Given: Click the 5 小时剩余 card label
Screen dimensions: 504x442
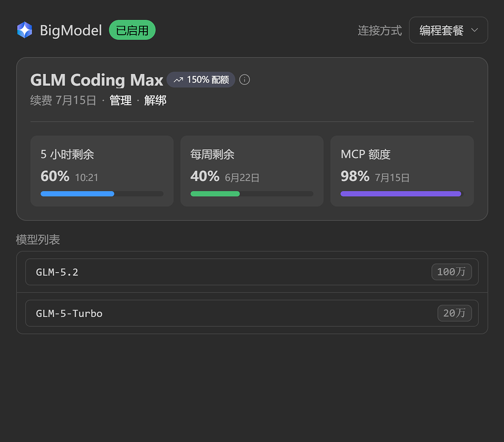Looking at the screenshot, I should pyautogui.click(x=67, y=155).
